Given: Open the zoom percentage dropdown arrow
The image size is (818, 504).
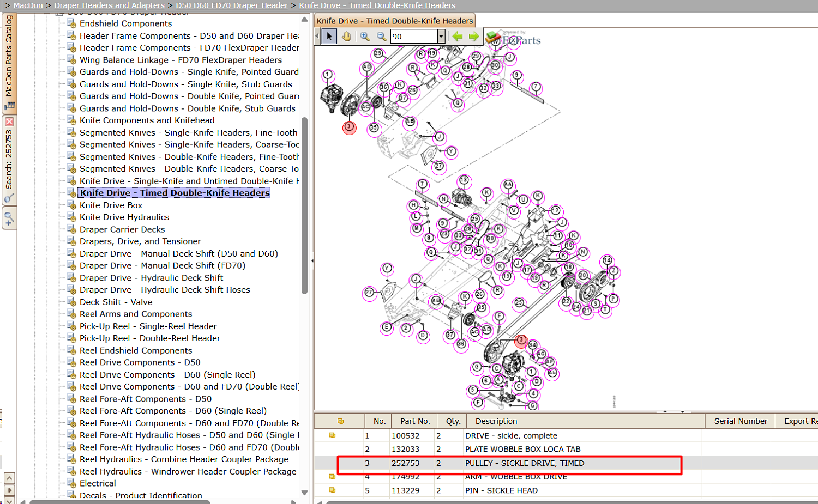Looking at the screenshot, I should (x=441, y=37).
